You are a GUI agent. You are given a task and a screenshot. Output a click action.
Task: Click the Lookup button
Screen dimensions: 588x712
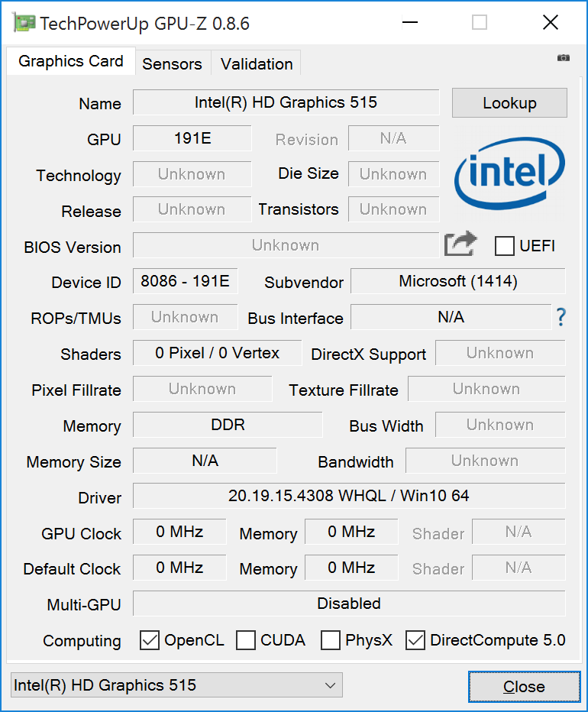point(509,103)
